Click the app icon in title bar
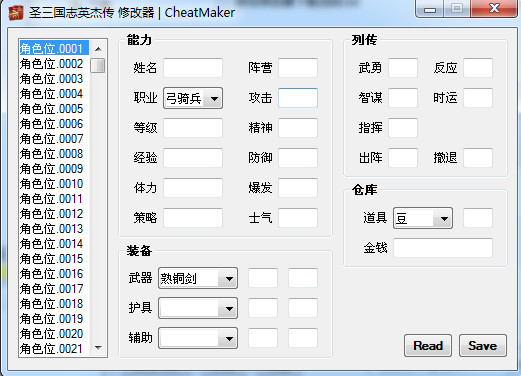521x376 pixels. 16,13
